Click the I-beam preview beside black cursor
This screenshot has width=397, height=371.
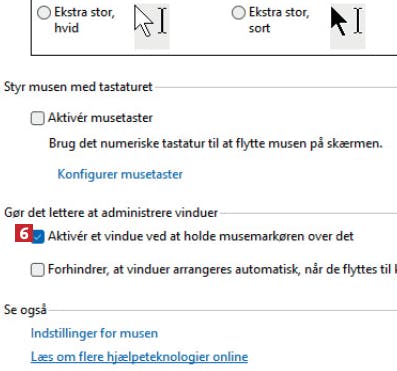(358, 21)
